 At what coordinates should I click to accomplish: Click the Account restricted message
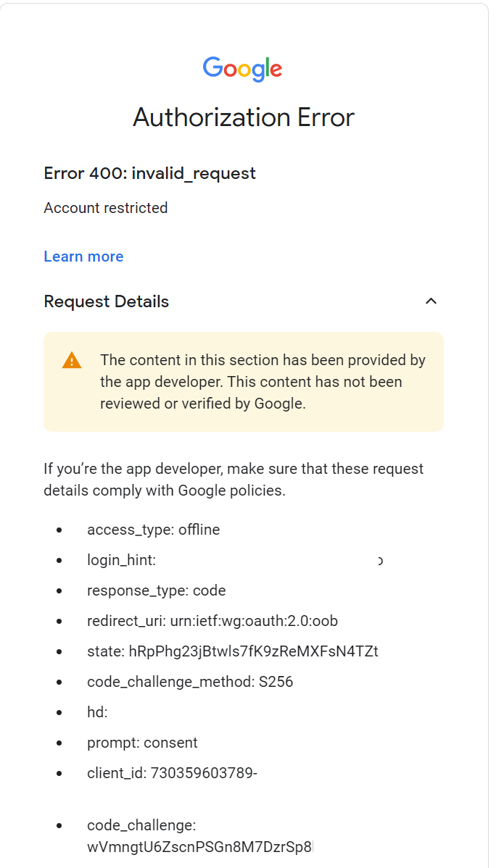pyautogui.click(x=106, y=208)
